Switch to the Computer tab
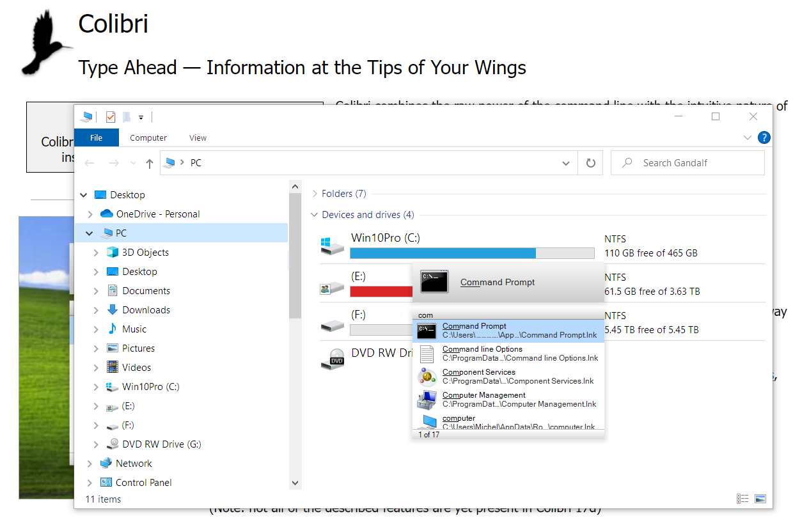Screen dimensions: 793x532 148,137
